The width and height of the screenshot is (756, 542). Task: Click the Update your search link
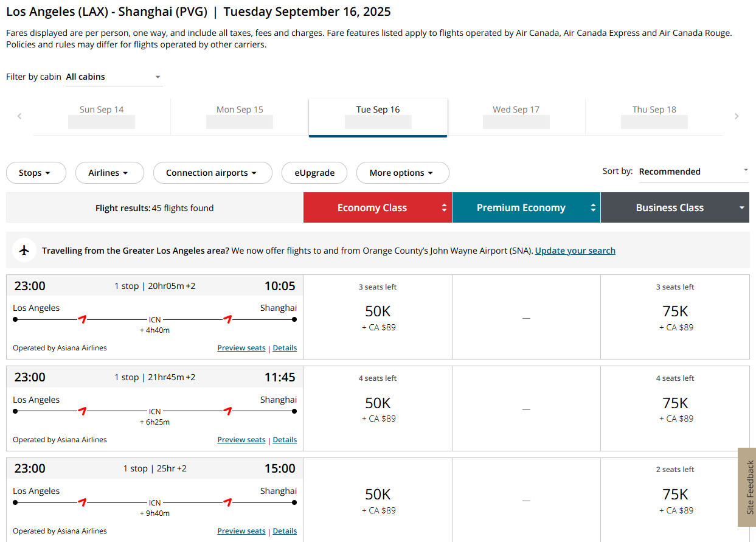575,251
